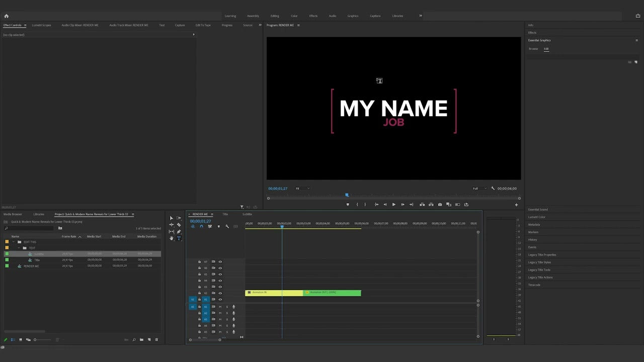Mute audio track A1

click(220, 307)
